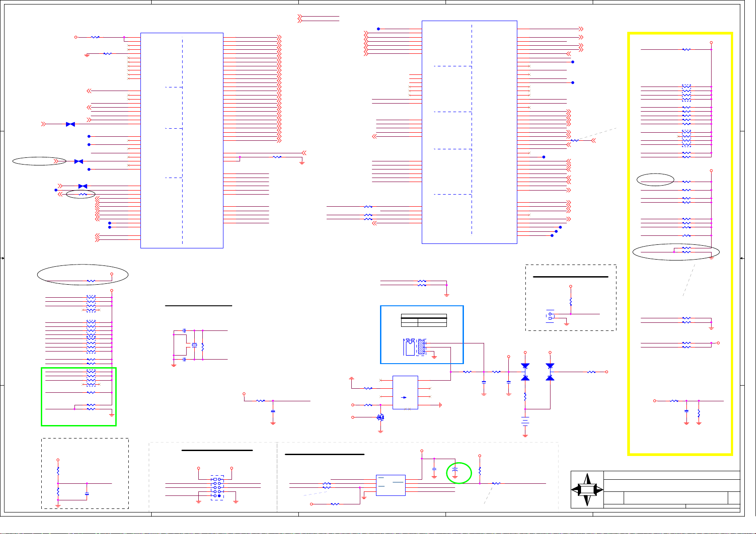This screenshot has width=756, height=534.
Task: Click the lower resistor in the bottom-left dashed divider
Action: point(58,493)
